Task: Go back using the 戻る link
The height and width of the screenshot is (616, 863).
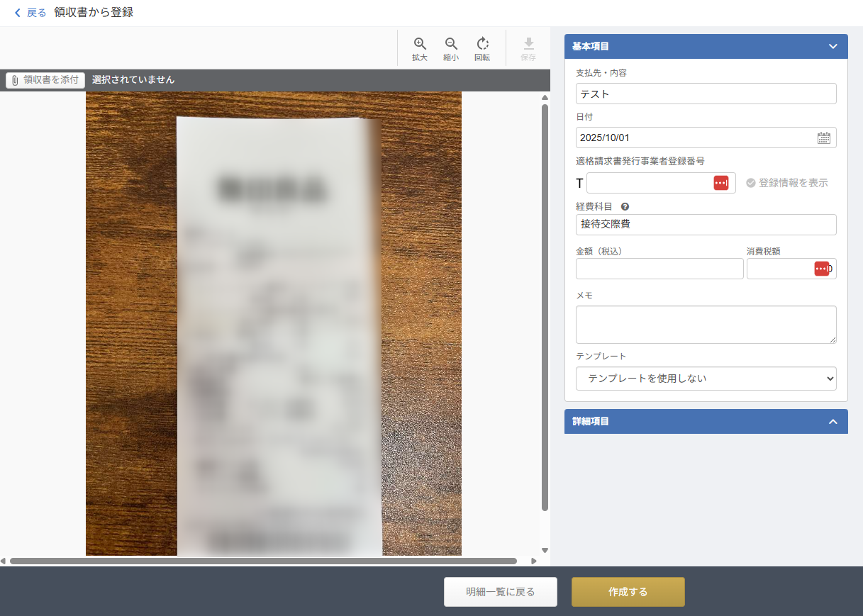Action: click(30, 13)
